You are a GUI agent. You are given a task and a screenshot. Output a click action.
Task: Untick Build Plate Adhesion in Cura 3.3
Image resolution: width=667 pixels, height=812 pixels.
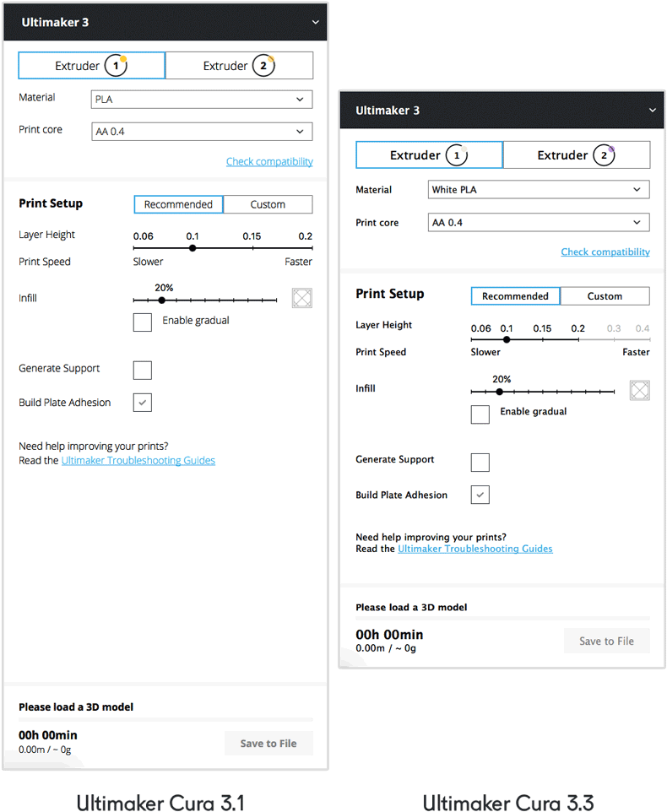point(480,495)
